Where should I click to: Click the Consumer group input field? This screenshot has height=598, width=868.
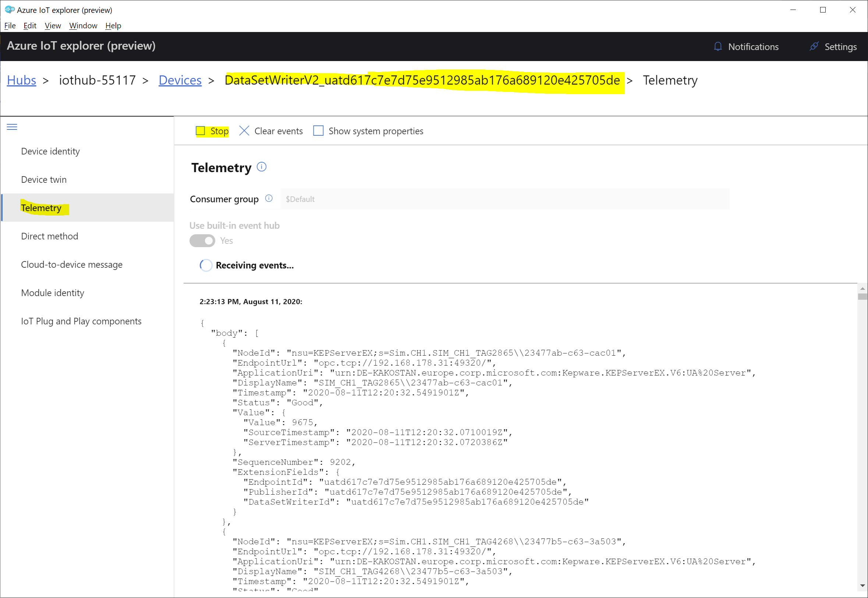point(505,199)
